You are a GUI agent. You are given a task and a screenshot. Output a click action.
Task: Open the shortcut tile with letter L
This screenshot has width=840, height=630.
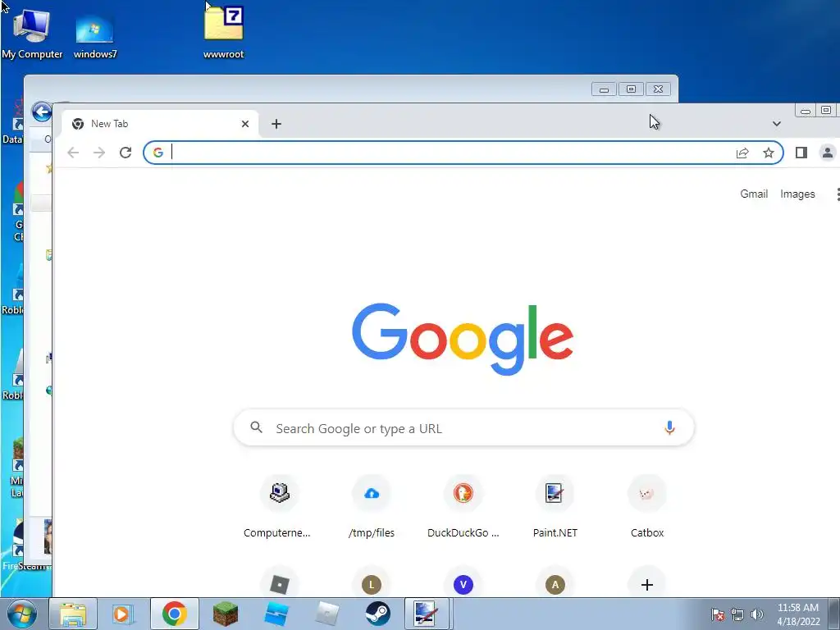pyautogui.click(x=372, y=584)
